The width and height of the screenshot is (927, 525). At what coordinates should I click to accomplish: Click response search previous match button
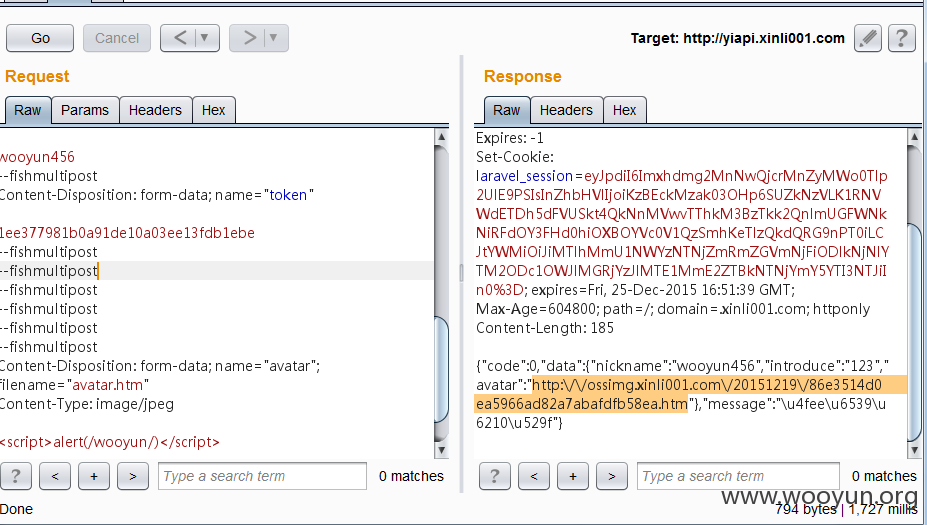[534, 476]
